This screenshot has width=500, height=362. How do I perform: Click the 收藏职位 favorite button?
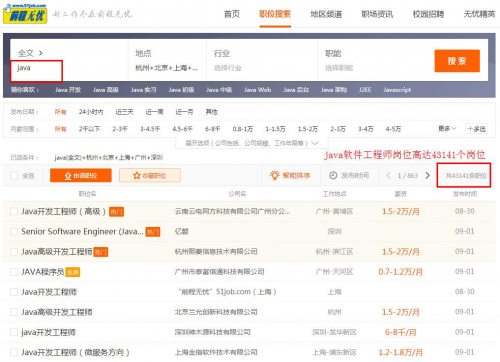[x=150, y=175]
